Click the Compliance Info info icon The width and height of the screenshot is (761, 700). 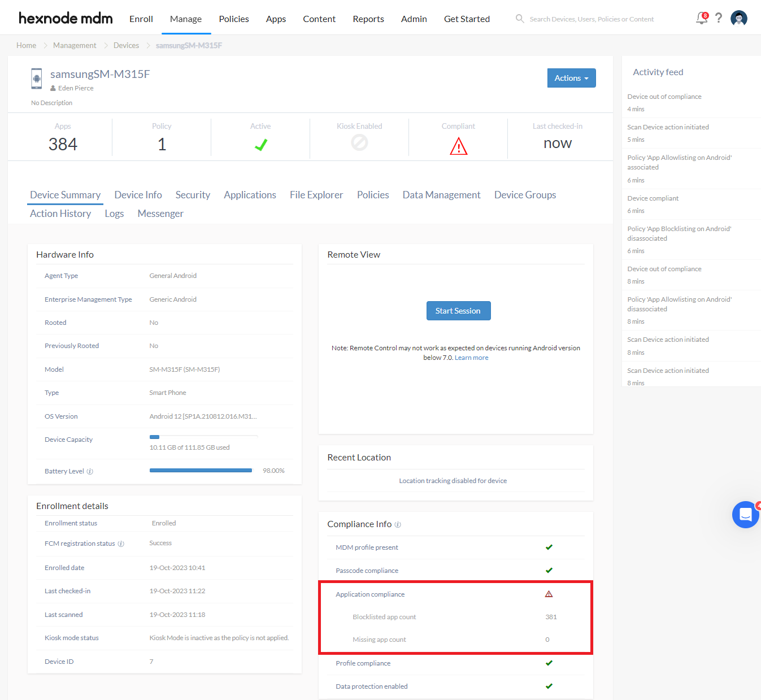pos(398,525)
